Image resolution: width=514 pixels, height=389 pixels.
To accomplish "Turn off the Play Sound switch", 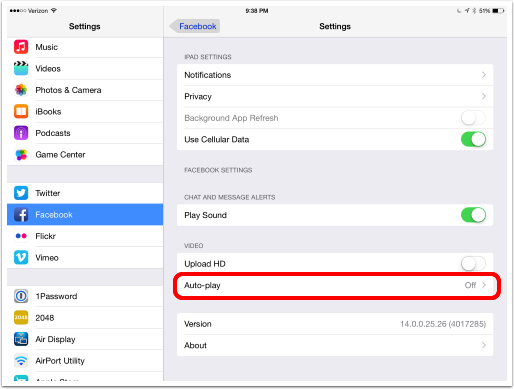I will click(473, 215).
